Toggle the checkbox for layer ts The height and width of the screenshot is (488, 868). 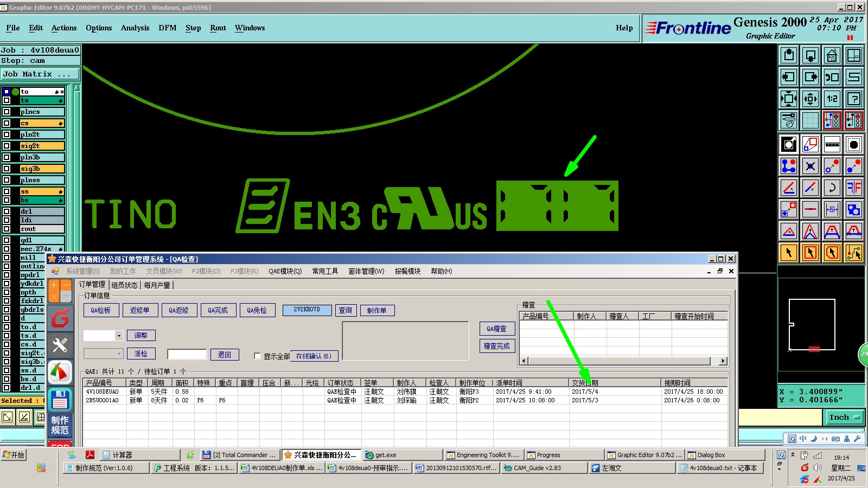7,100
